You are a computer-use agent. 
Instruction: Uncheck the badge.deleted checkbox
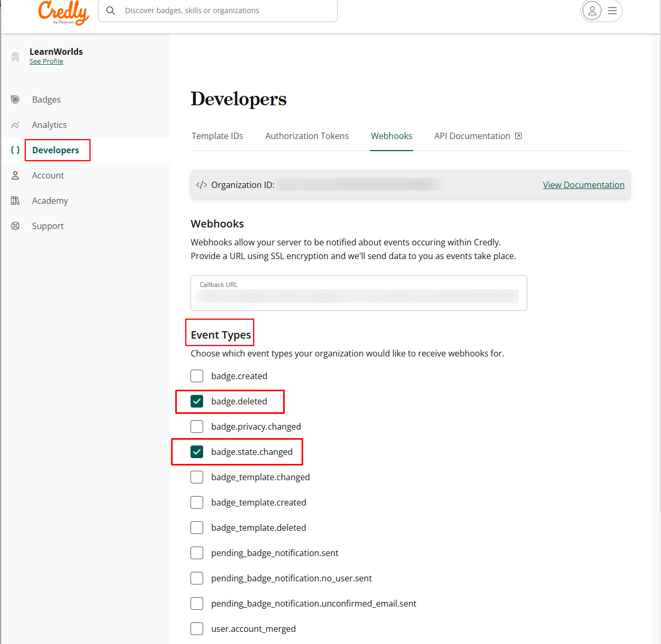(x=197, y=401)
